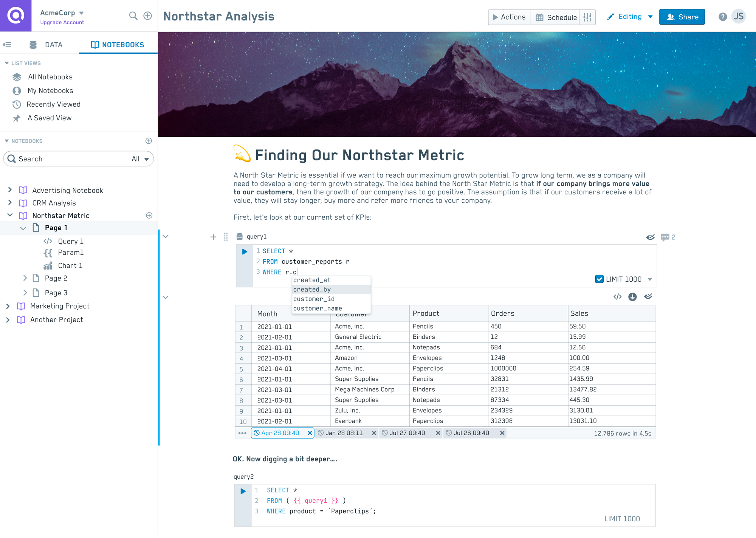Open Upgrade Account link
This screenshot has height=538, width=756.
pyautogui.click(x=62, y=22)
